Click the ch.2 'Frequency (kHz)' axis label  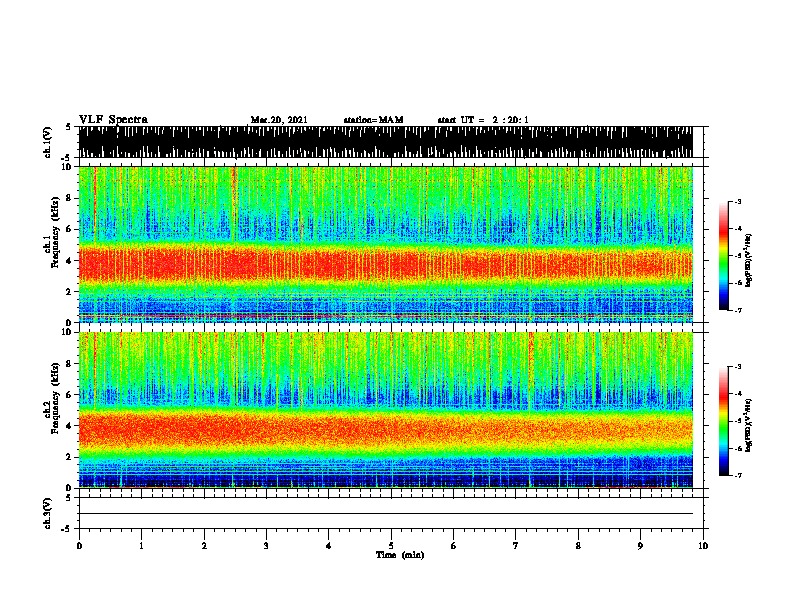[x=55, y=398]
